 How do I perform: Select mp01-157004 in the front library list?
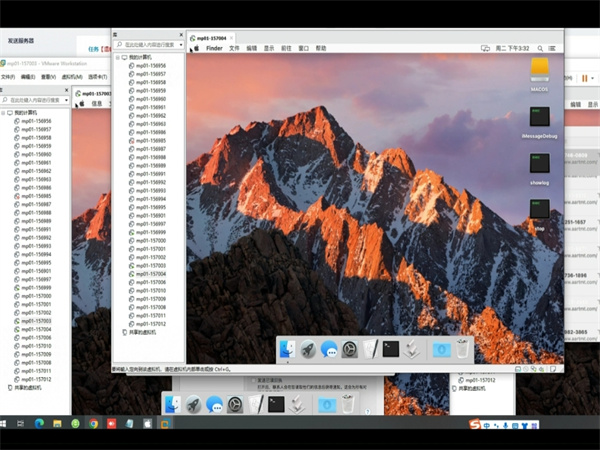point(152,273)
